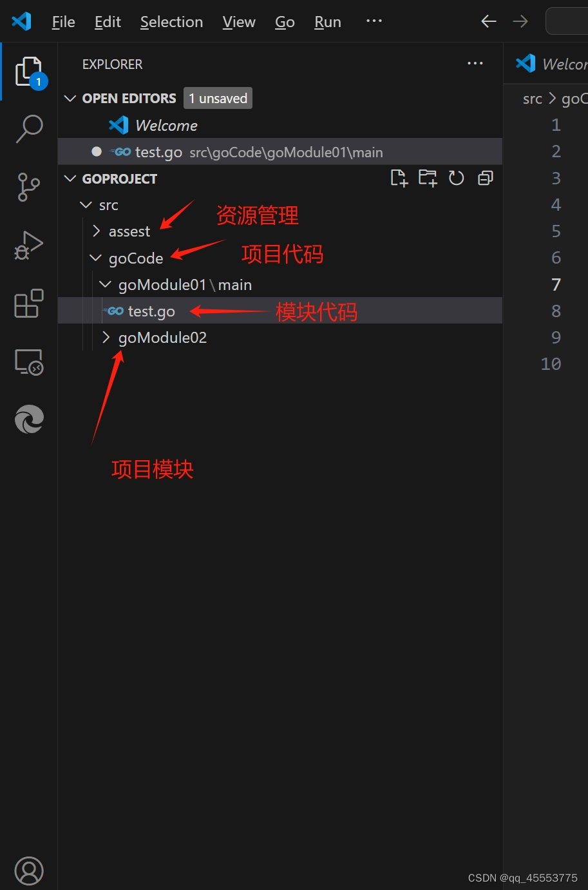Open the Source Control view
588x890 pixels.
click(x=29, y=187)
